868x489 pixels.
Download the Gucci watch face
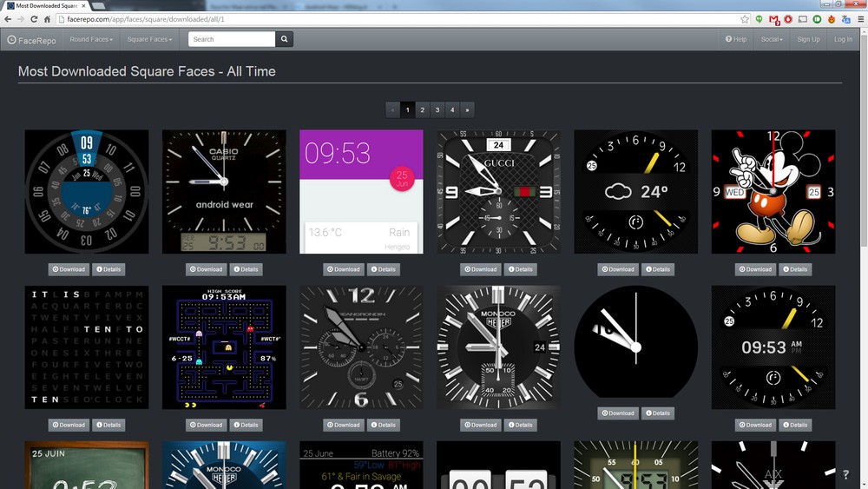481,269
